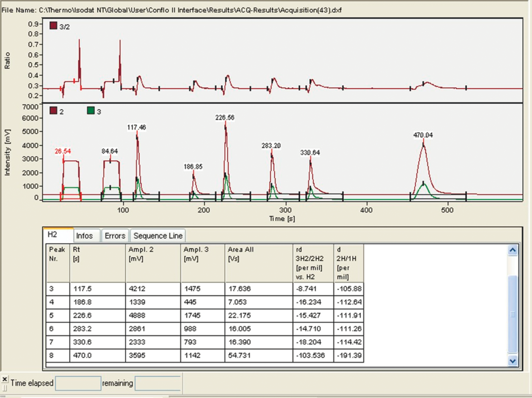Click the 226.56 peak label

tap(225, 117)
